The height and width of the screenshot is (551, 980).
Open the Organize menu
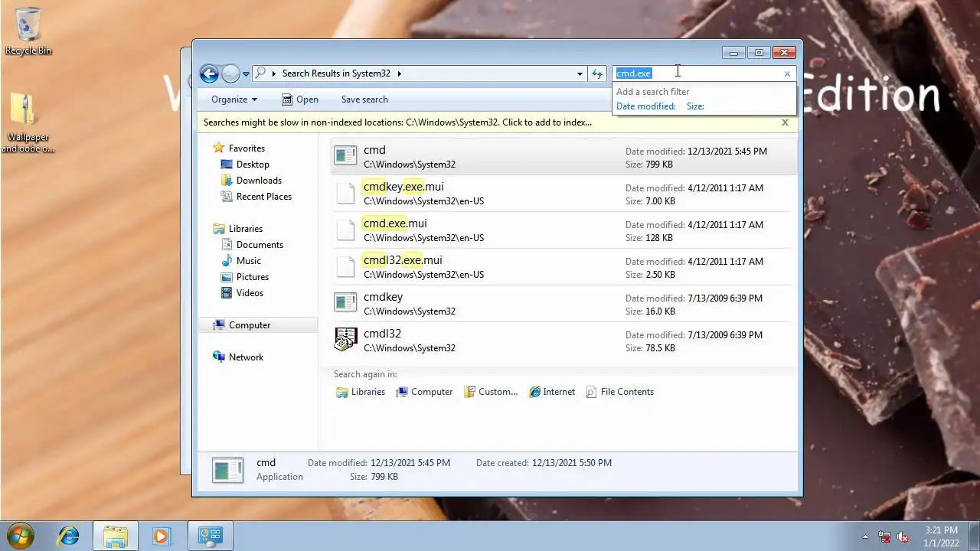point(234,99)
